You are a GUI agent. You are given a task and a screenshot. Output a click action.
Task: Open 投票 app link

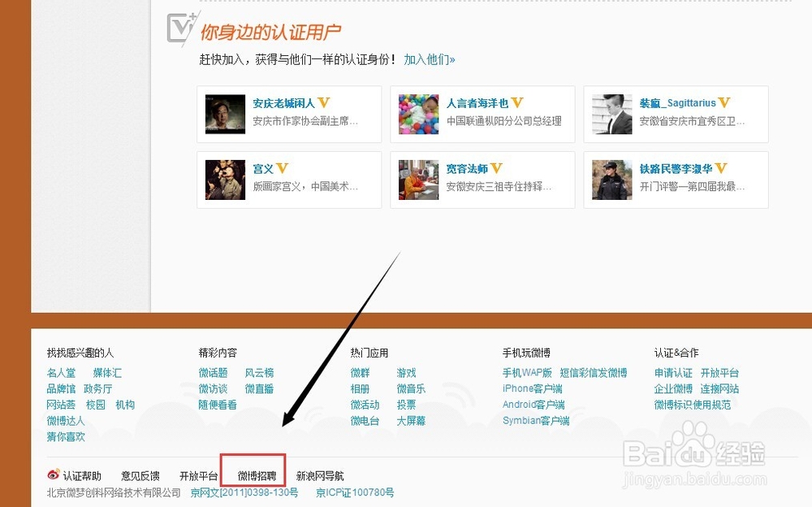[407, 405]
